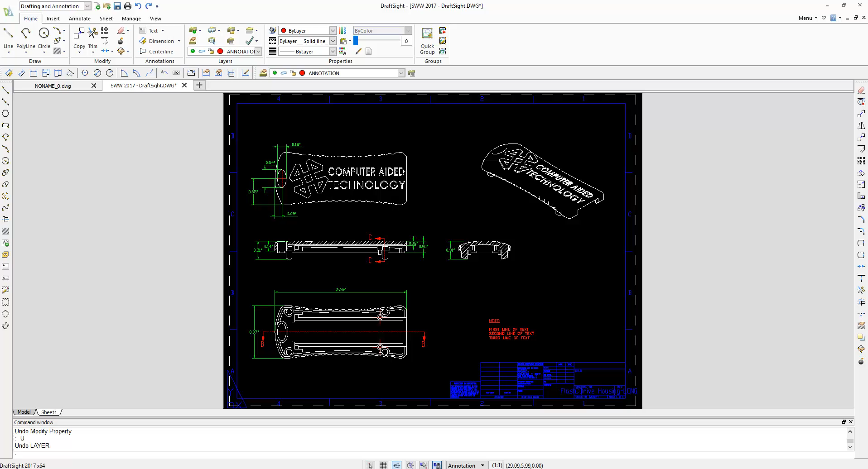Open the line color ByLayer dropdown
The image size is (868, 469).
(x=333, y=30)
